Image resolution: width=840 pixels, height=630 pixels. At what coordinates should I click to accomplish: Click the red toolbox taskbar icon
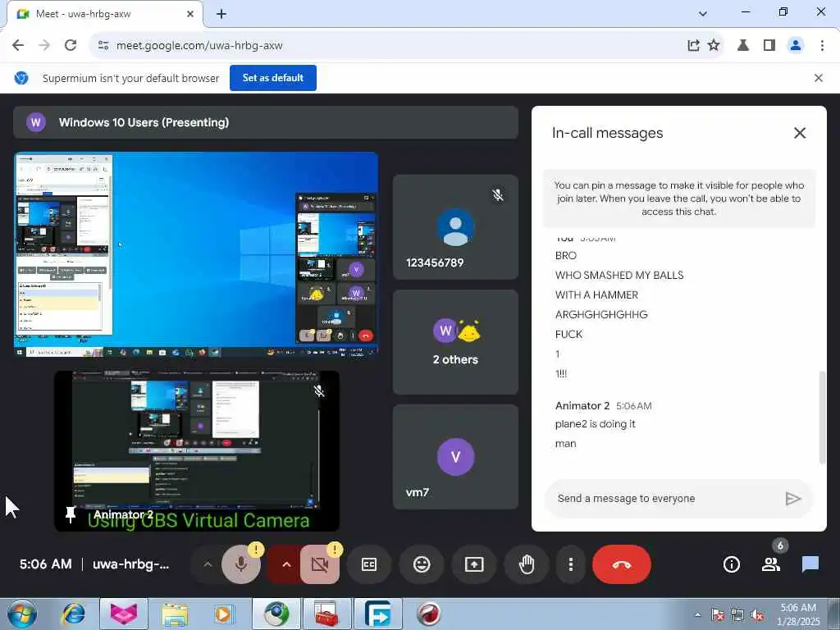(x=326, y=614)
